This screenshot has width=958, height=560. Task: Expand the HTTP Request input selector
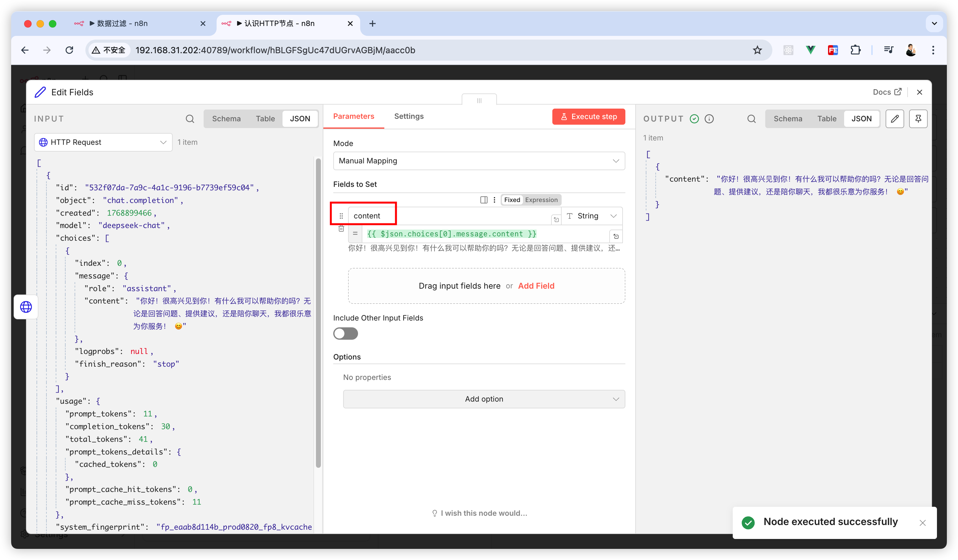pyautogui.click(x=103, y=142)
